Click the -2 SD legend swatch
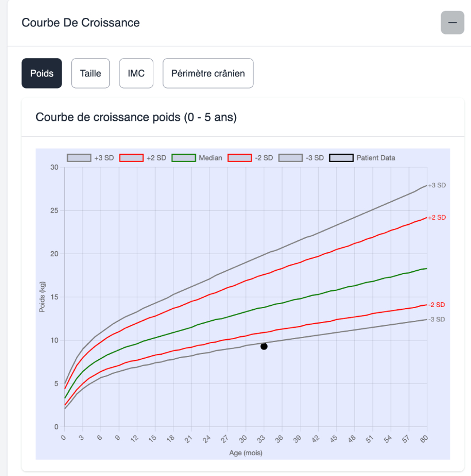This screenshot has height=476, width=471. [240, 158]
